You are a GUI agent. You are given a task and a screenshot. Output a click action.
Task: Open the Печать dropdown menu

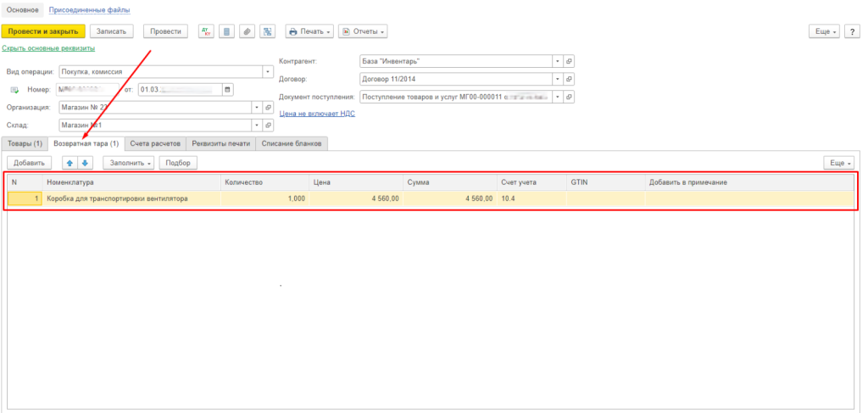pos(309,31)
